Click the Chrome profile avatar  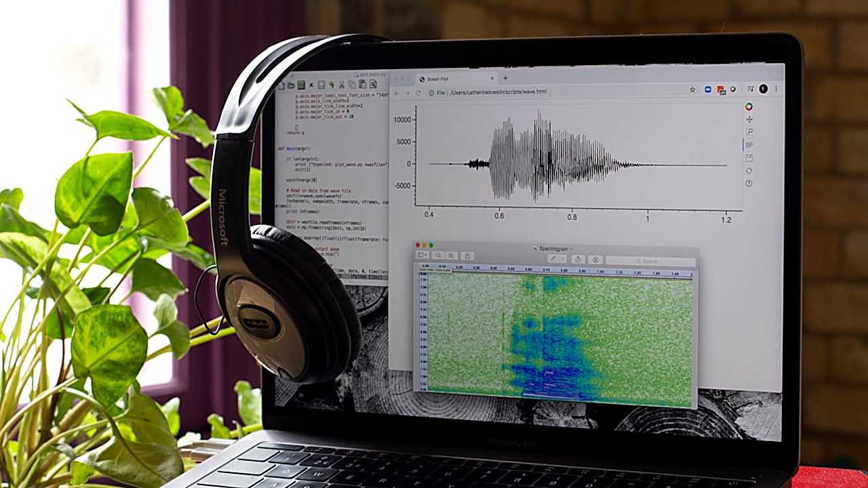764,89
